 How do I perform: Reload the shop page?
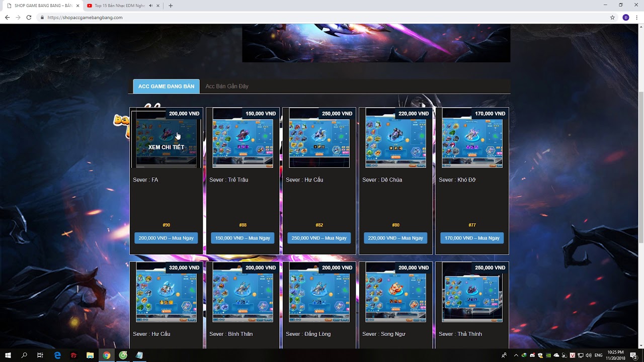(x=29, y=17)
